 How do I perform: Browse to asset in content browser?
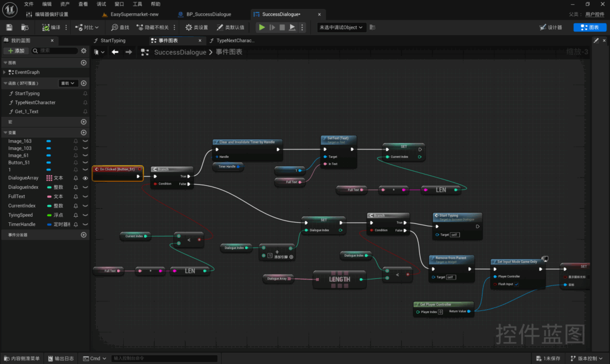(24, 27)
